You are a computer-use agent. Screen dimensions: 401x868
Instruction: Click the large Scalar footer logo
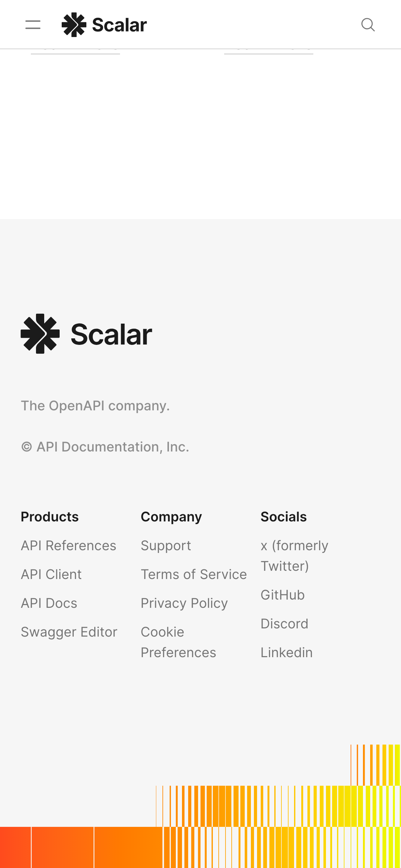pos(86,334)
